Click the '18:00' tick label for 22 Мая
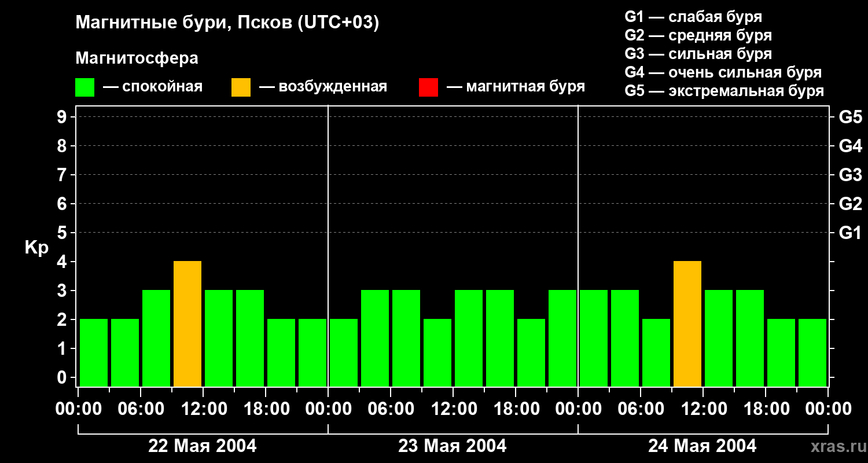The width and height of the screenshot is (868, 463). pos(266,409)
